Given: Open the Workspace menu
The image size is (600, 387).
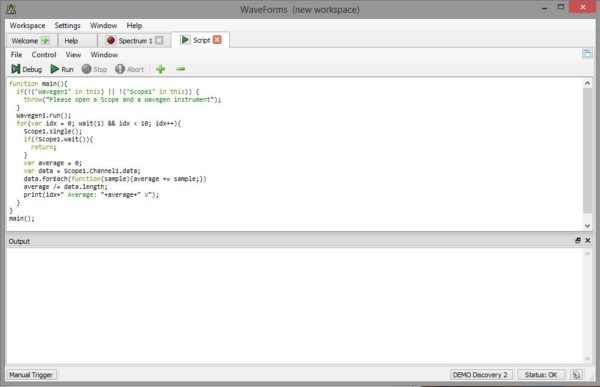Looking at the screenshot, I should point(27,26).
